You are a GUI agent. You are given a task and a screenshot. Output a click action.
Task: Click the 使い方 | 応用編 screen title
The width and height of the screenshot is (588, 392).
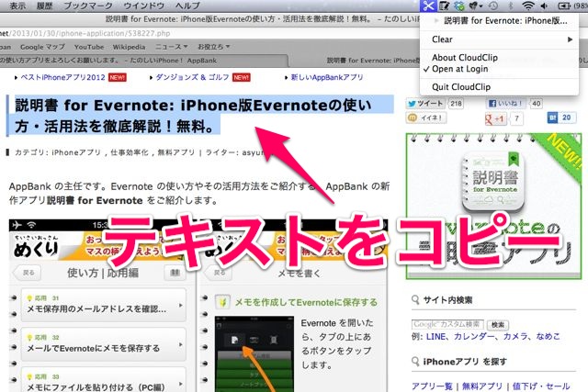tap(103, 273)
